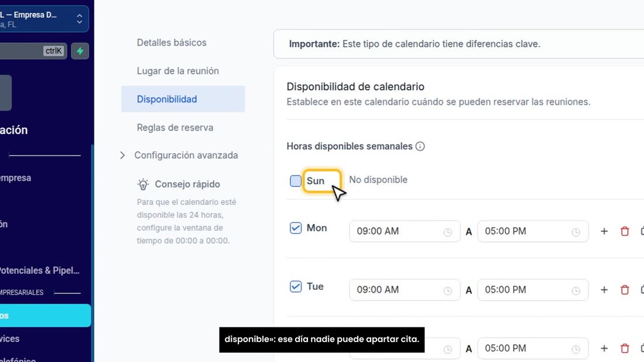This screenshot has width=644, height=362.
Task: Click the Sun day label
Action: (x=316, y=181)
